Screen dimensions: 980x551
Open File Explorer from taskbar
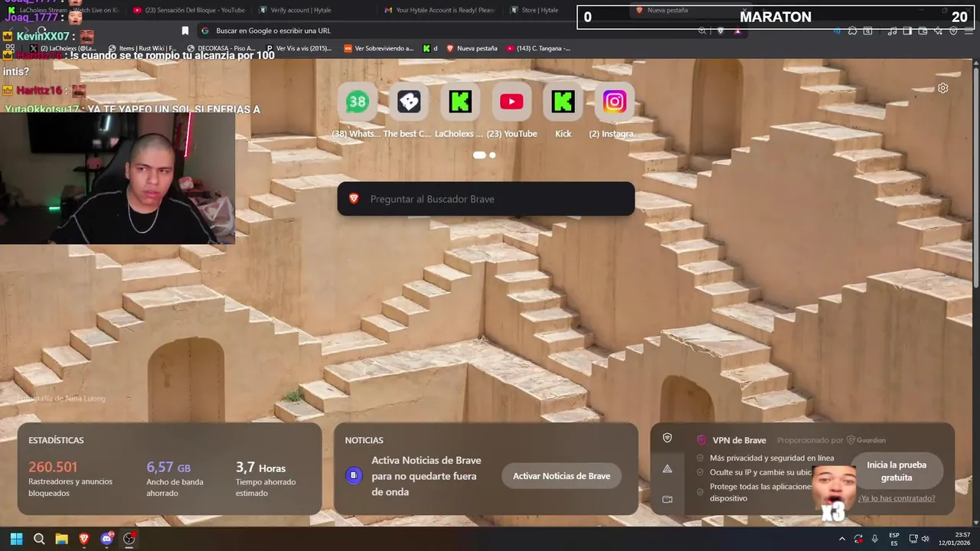(61, 539)
